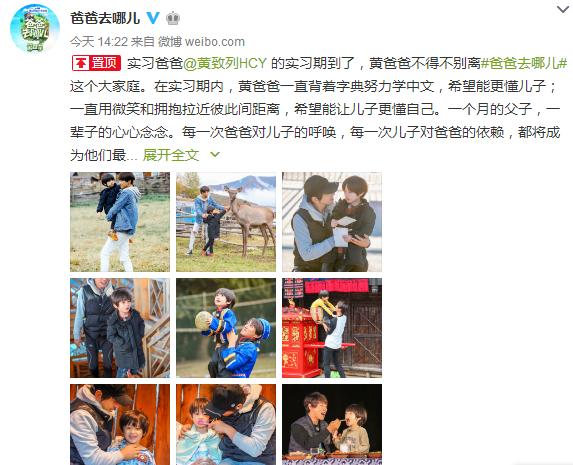This screenshot has width=573, height=465.
Task: Open photo of child in blue costume with ball
Action: coord(226,328)
